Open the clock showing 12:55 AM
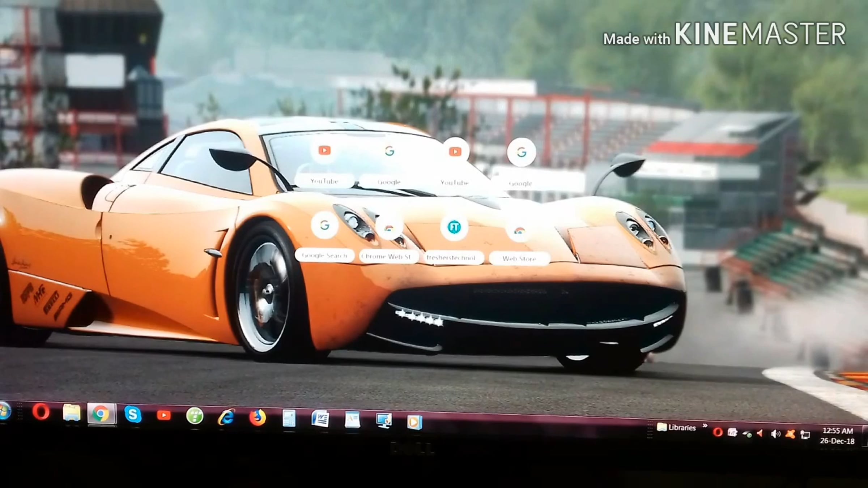The width and height of the screenshot is (868, 488). coord(837,436)
